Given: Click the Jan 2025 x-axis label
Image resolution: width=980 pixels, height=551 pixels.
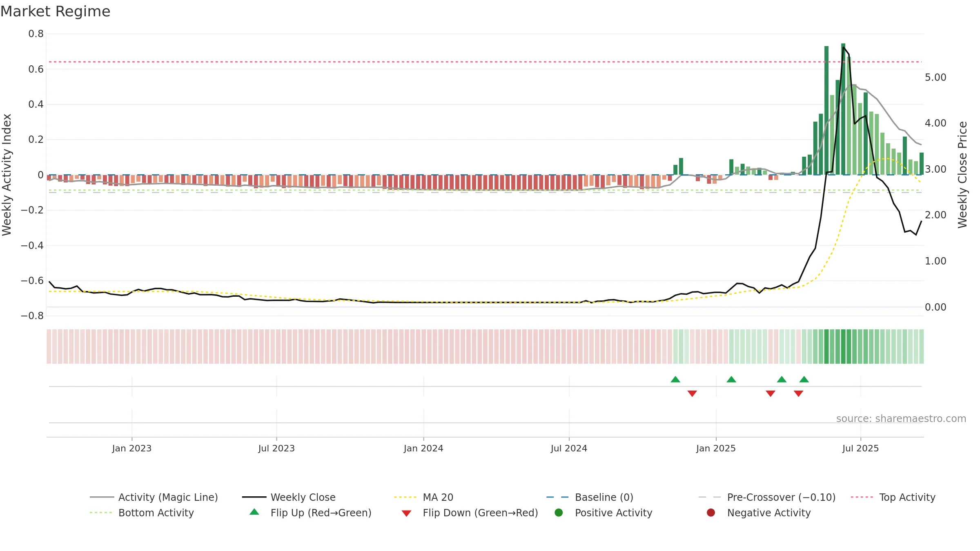Looking at the screenshot, I should tap(716, 448).
